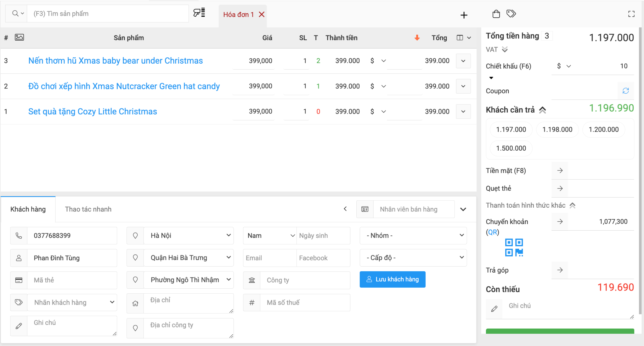Click the refresh/sync Coupon icon
This screenshot has height=346, width=644.
pos(625,90)
